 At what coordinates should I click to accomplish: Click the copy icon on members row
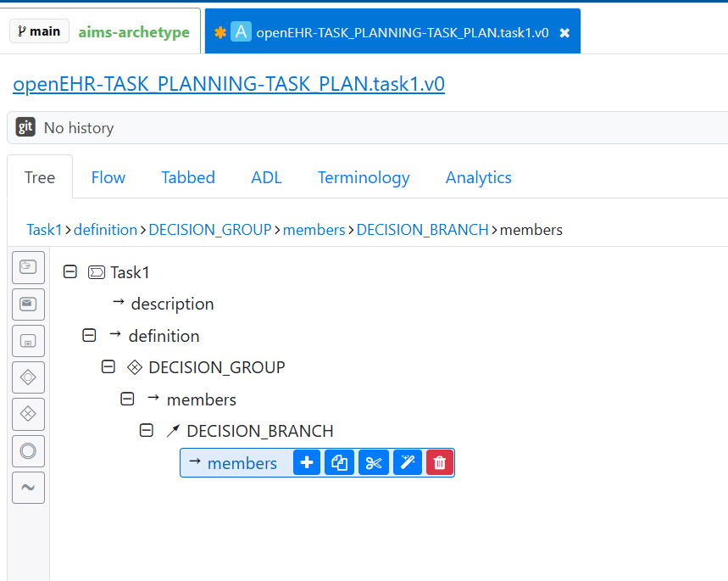[340, 463]
